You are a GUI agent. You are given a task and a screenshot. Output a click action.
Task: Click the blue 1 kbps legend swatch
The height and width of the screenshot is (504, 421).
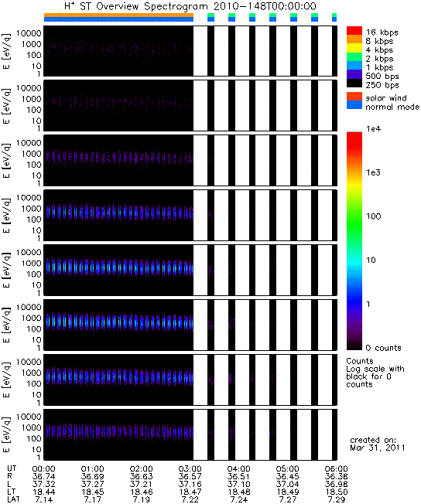(354, 65)
